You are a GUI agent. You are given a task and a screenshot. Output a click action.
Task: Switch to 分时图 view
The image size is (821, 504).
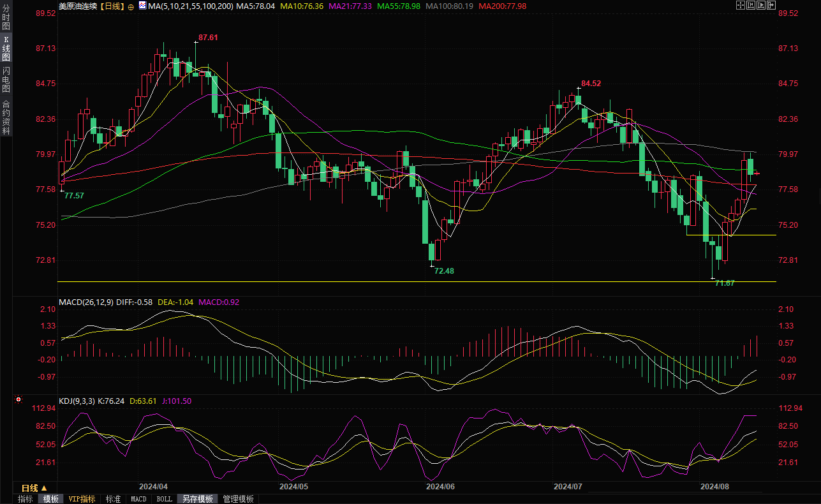click(6, 19)
